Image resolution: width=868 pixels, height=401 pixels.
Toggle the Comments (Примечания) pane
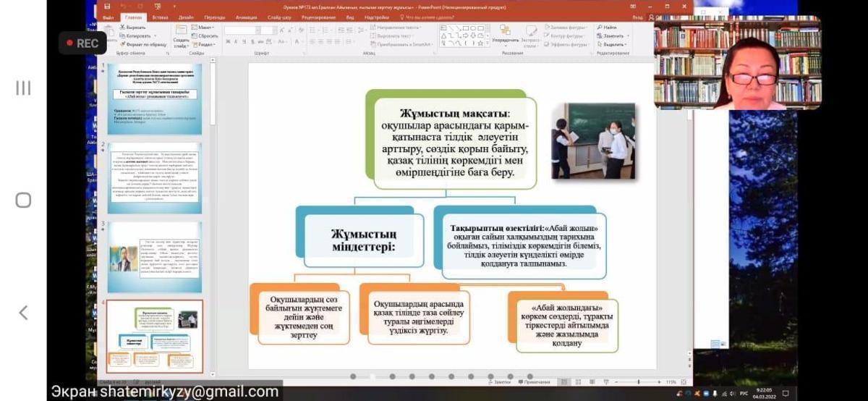tap(534, 381)
